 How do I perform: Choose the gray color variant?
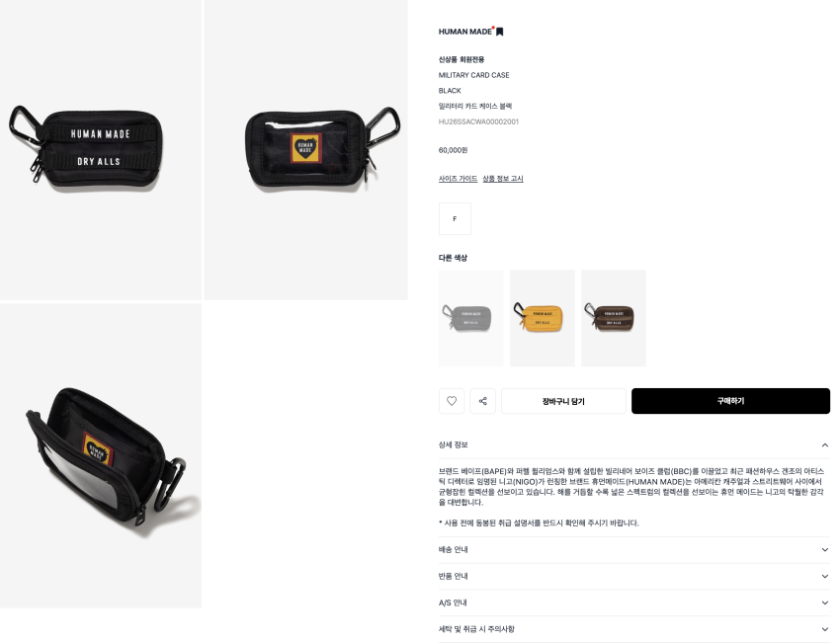pyautogui.click(x=470, y=318)
